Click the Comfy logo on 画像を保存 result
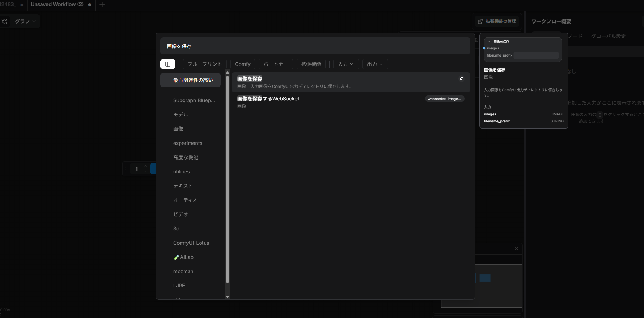 pos(461,79)
